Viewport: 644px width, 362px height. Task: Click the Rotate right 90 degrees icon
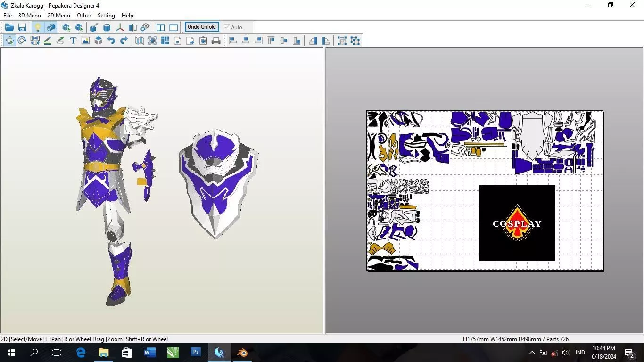tap(326, 41)
